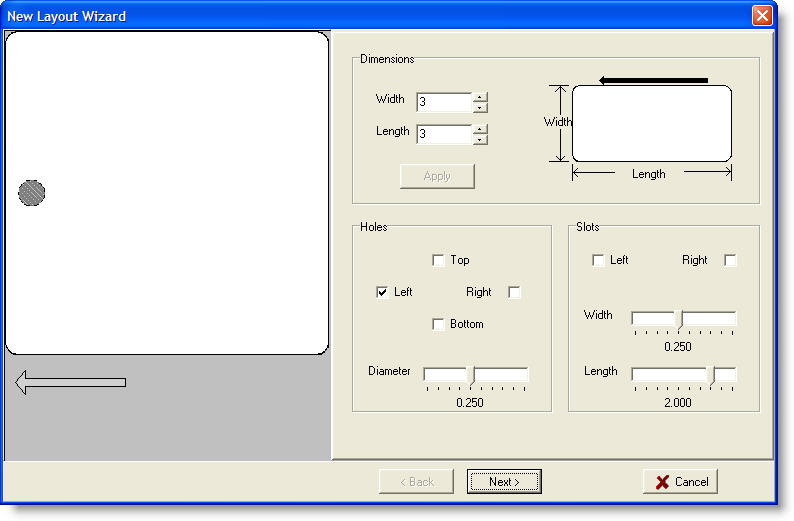
Task: Check the Top holes checkbox
Action: pyautogui.click(x=438, y=260)
